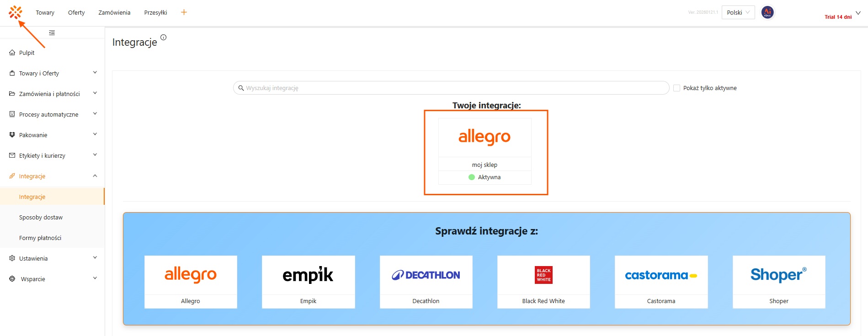Select the Empik integration tile
The image size is (868, 336).
coord(309,282)
